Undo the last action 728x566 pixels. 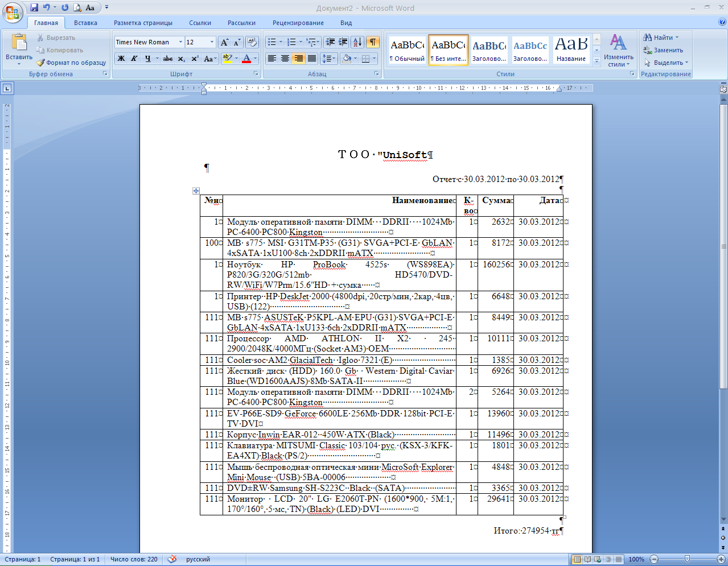point(47,7)
